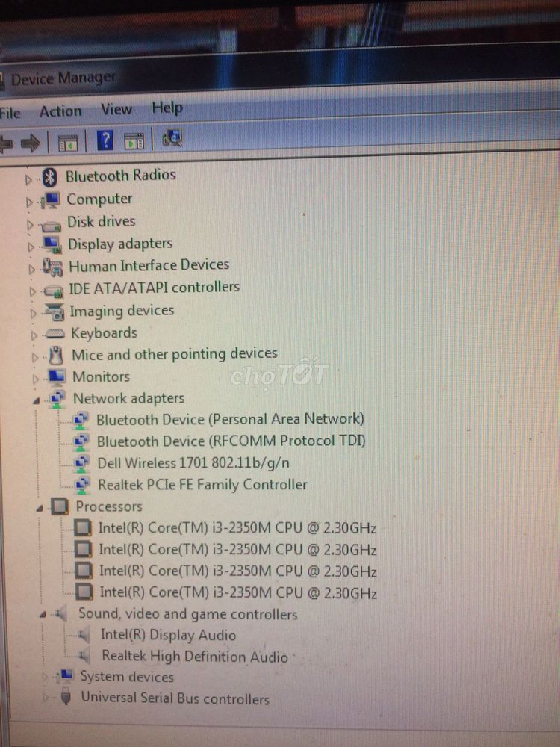Viewport: 560px width, 747px height.
Task: Click the Computer category icon
Action: click(x=51, y=200)
